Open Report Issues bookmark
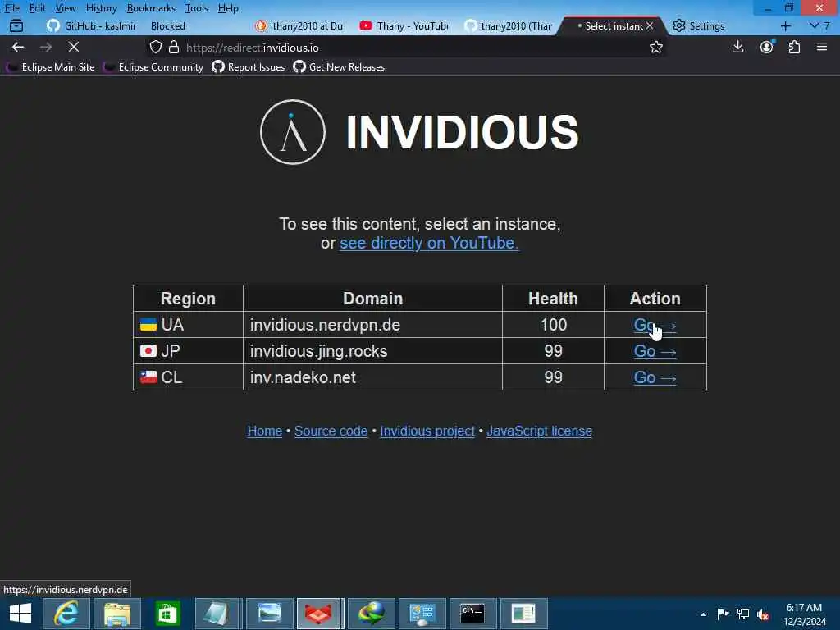Screen dimensions: 840x630 249,67
